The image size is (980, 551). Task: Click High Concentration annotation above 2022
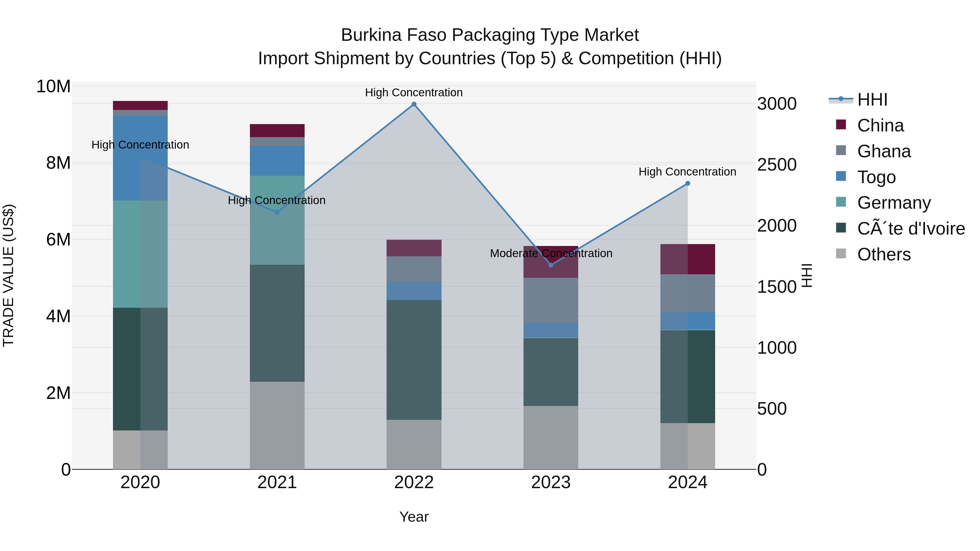point(414,93)
